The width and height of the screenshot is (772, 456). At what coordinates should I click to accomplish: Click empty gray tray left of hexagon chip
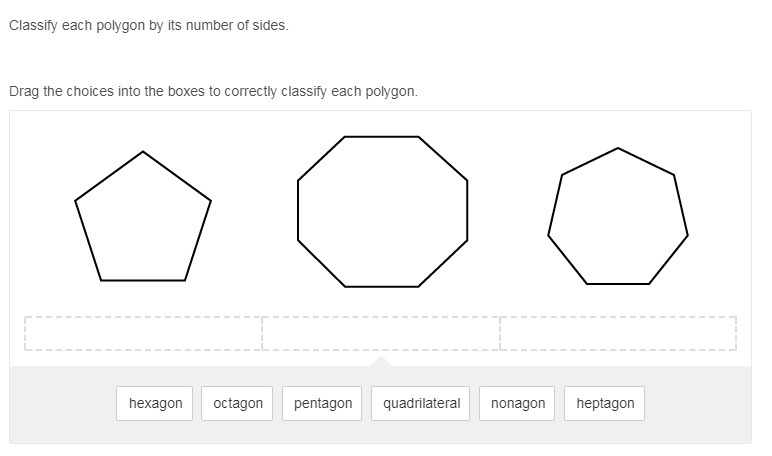pyautogui.click(x=62, y=404)
